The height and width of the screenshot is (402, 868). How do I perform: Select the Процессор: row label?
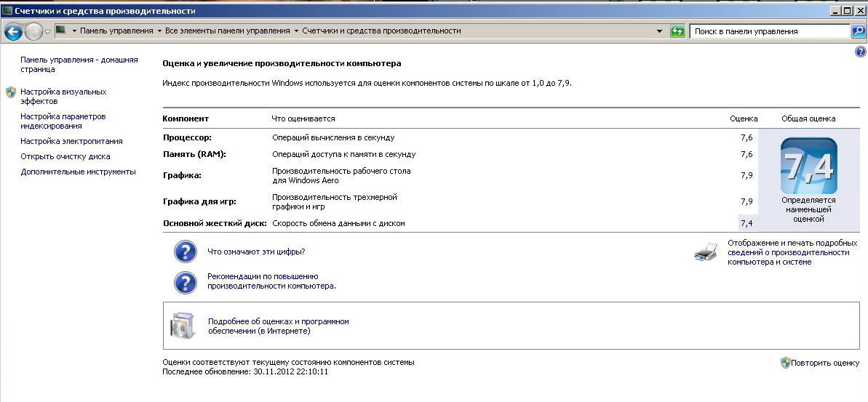[188, 137]
